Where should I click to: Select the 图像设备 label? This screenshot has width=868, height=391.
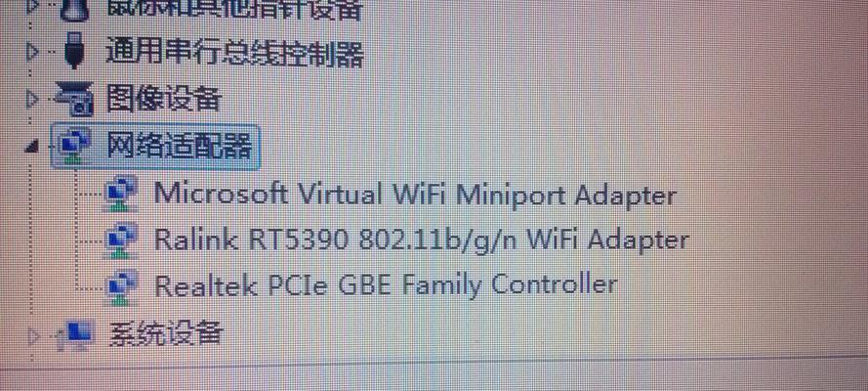pos(164,99)
